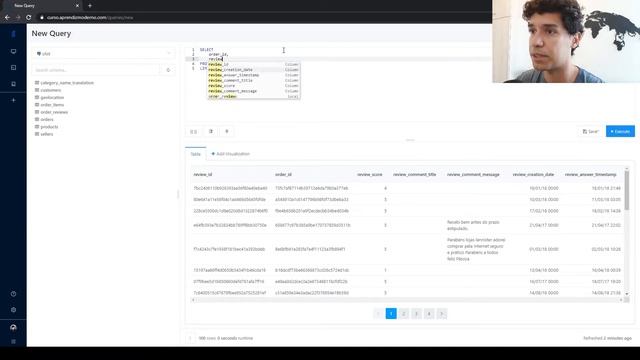Go to results page 2
Screen dimensions: 640x360
pyautogui.click(x=404, y=313)
